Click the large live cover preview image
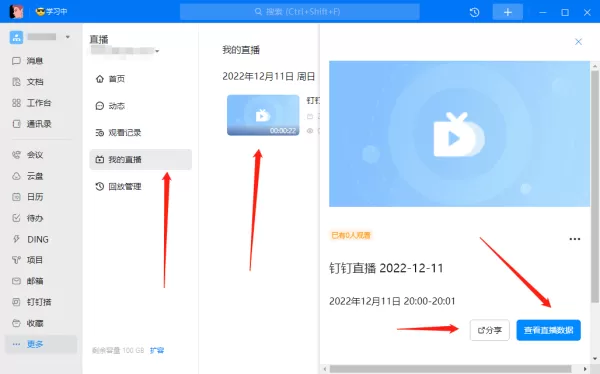This screenshot has height=374, width=600. click(x=459, y=134)
